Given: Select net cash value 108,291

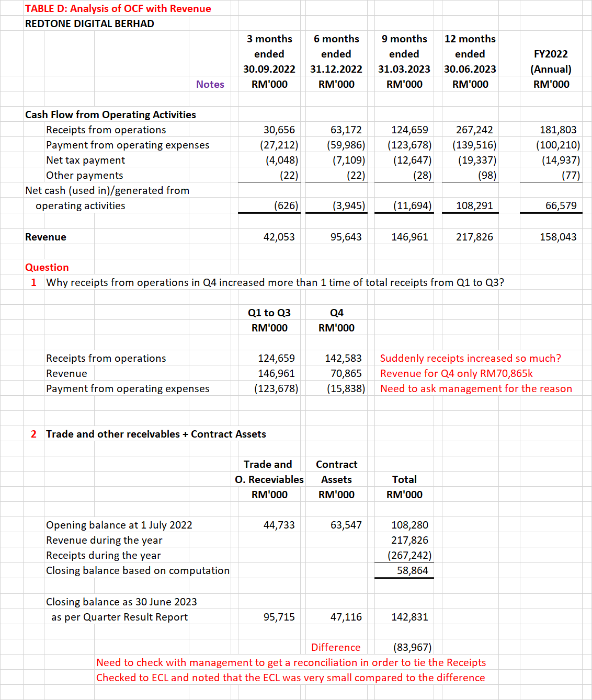Looking at the screenshot, I should (x=474, y=205).
